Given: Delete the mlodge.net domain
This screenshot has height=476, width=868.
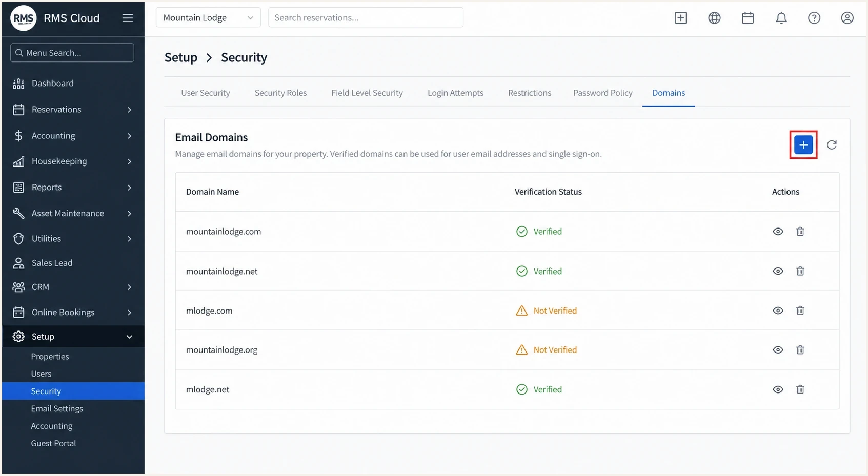Looking at the screenshot, I should tap(800, 389).
